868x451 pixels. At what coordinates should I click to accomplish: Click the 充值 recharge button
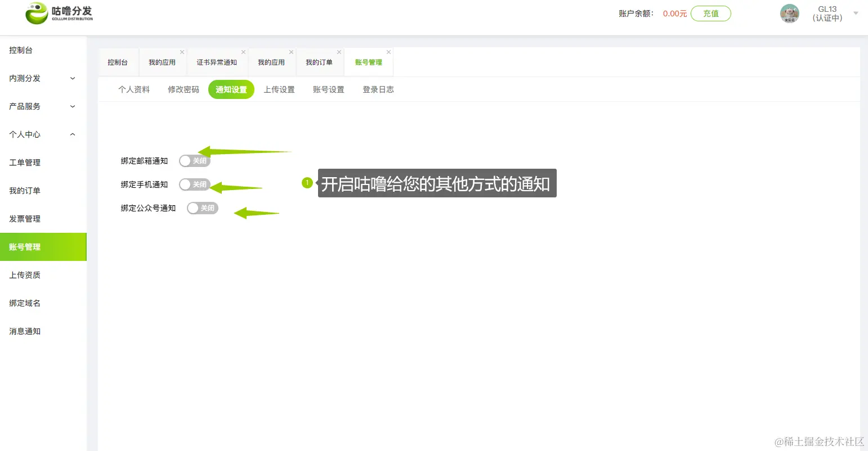click(x=711, y=13)
